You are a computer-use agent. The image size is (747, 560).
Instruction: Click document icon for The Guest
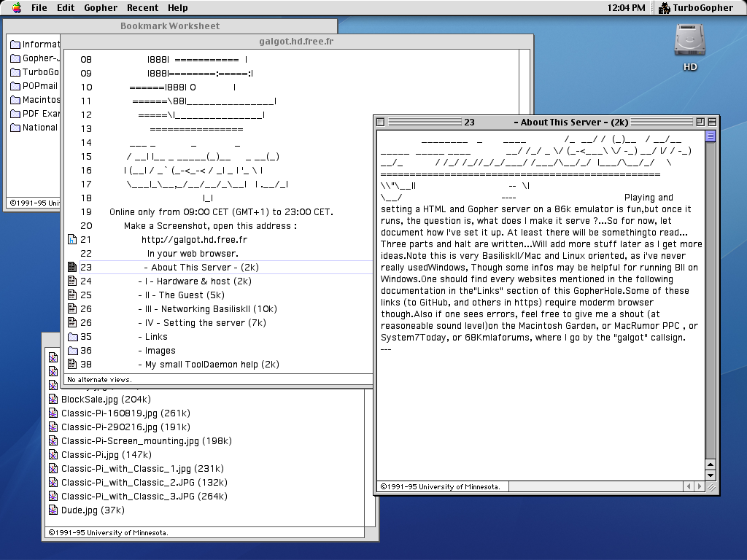coord(72,295)
